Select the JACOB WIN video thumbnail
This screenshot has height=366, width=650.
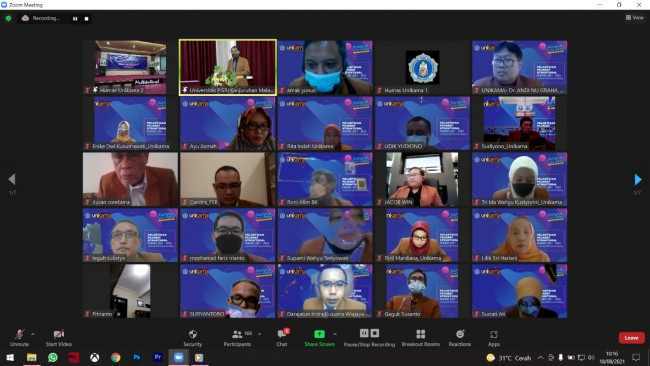(422, 179)
